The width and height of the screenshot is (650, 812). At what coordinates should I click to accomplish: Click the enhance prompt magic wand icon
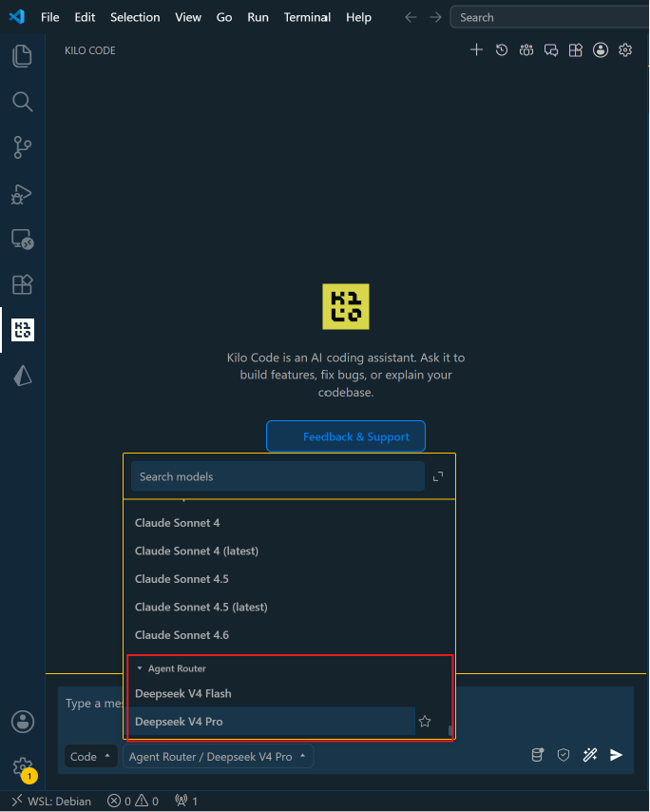point(590,755)
